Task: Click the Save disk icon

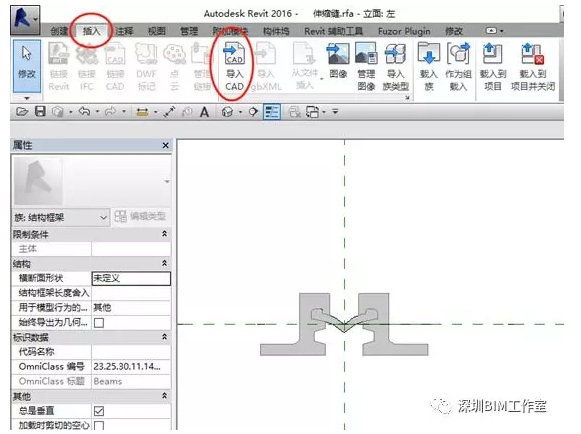Action: (x=40, y=111)
